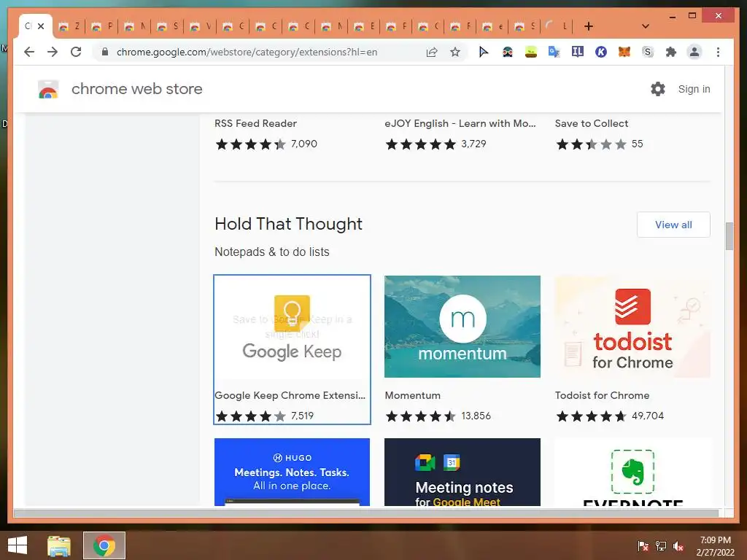Open Chrome's three-dot menu
The height and width of the screenshot is (560, 747).
point(718,52)
